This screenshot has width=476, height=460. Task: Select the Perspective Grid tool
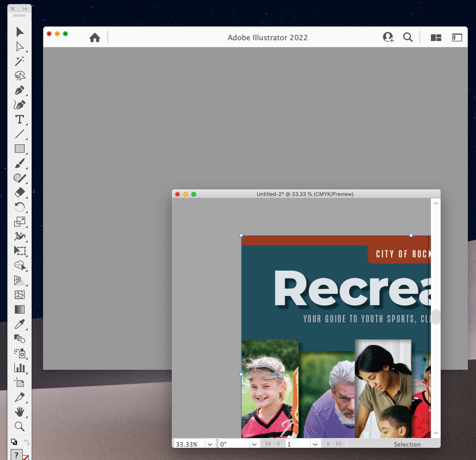coord(20,280)
